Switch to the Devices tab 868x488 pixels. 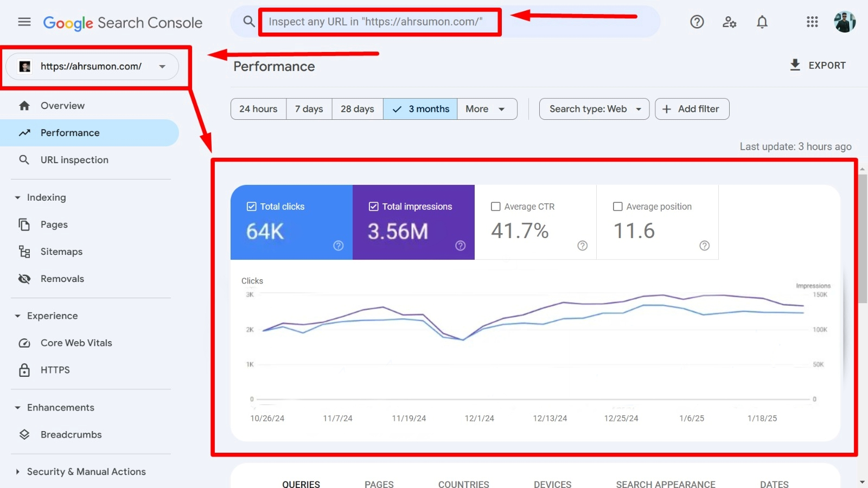pos(553,483)
